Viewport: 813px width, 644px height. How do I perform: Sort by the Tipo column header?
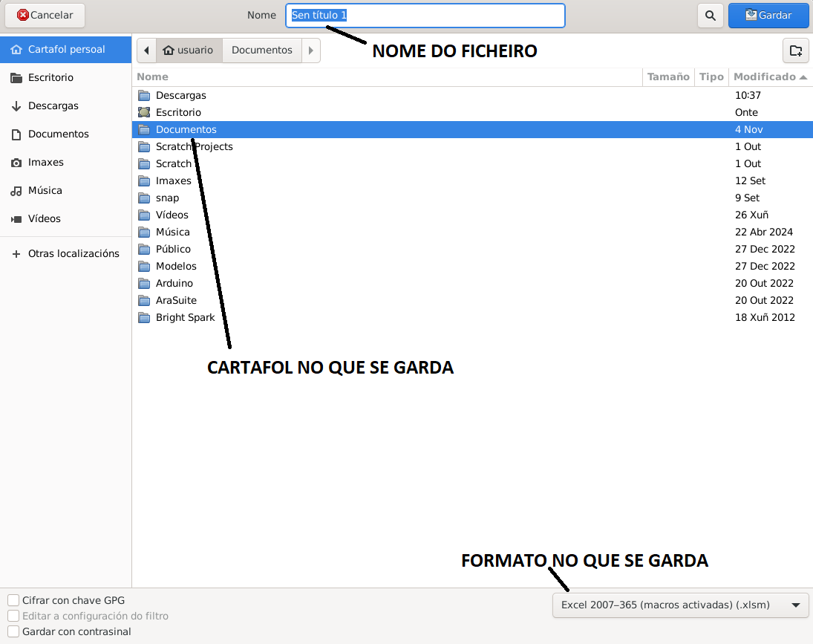(x=711, y=77)
